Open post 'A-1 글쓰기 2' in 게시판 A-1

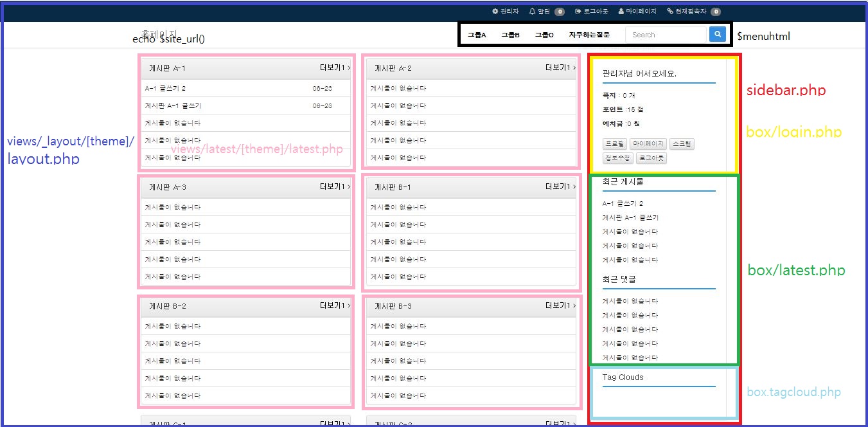165,88
